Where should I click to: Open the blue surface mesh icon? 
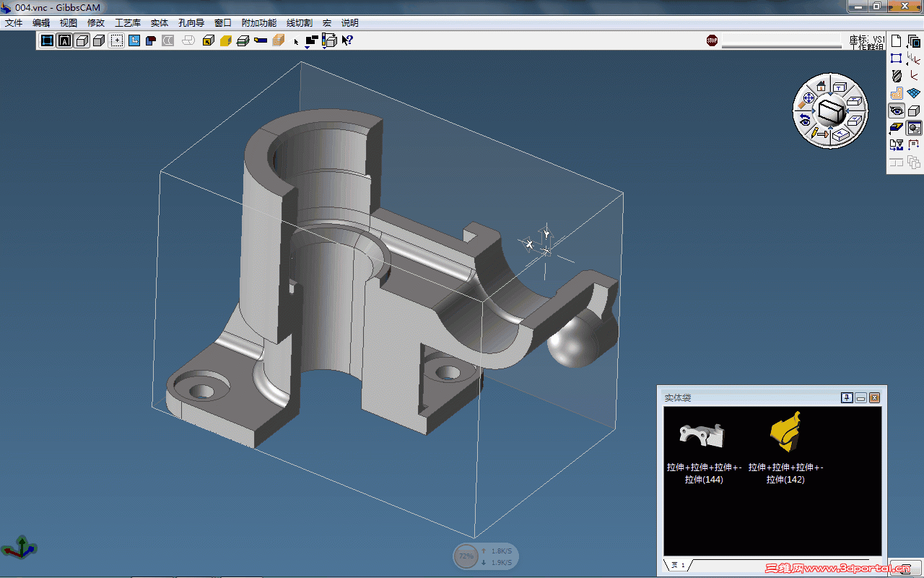pos(914,93)
